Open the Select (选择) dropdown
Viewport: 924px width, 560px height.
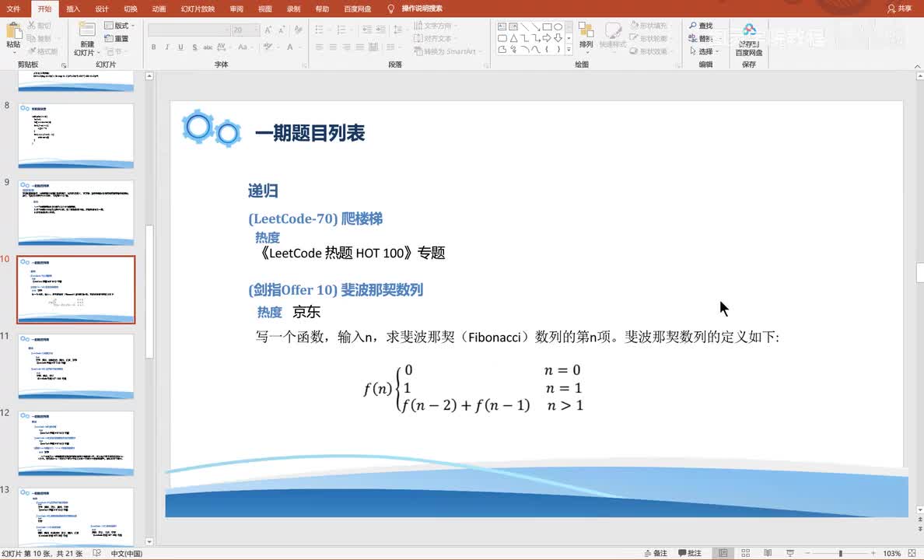[x=704, y=51]
